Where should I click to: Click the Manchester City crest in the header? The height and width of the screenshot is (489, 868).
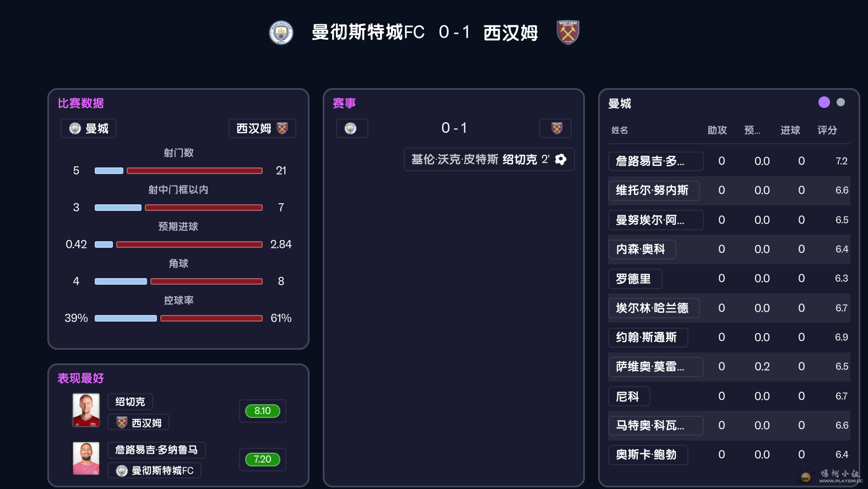tap(280, 32)
